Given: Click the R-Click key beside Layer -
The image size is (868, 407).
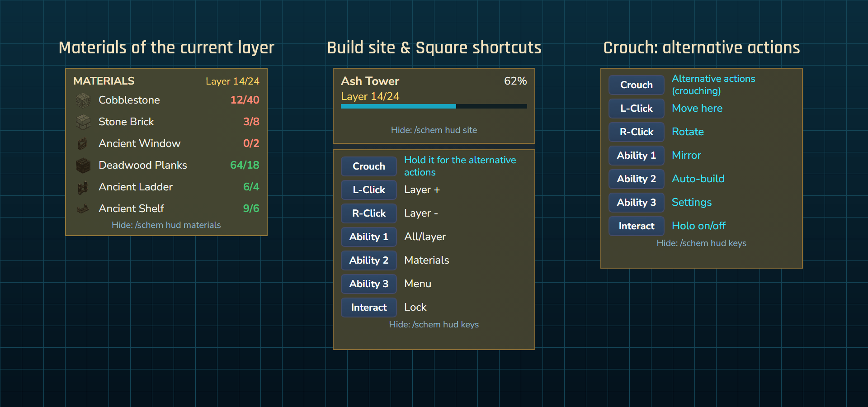Looking at the screenshot, I should [x=369, y=213].
